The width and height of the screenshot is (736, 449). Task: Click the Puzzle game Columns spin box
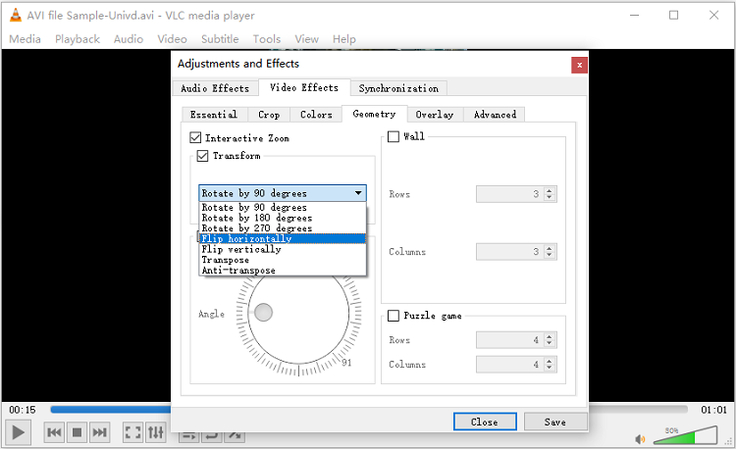pyautogui.click(x=516, y=364)
